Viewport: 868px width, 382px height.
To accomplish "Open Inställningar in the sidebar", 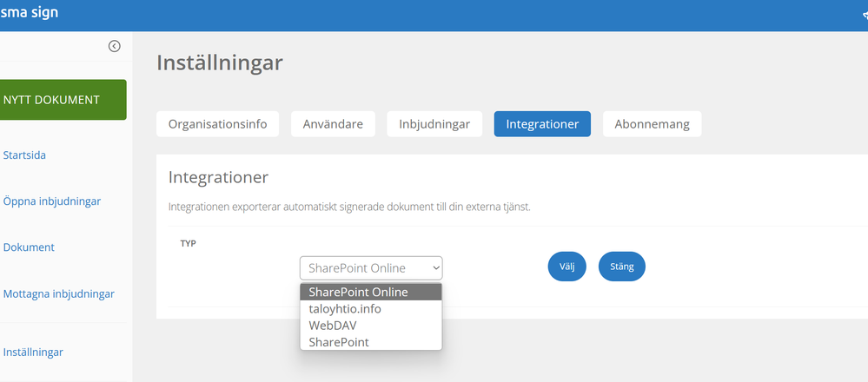I will click(x=33, y=352).
